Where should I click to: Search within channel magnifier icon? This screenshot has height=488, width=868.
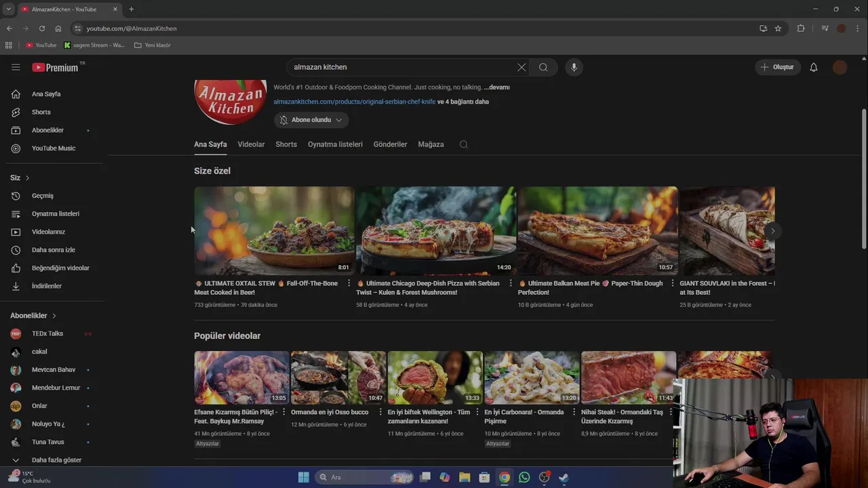point(464,144)
